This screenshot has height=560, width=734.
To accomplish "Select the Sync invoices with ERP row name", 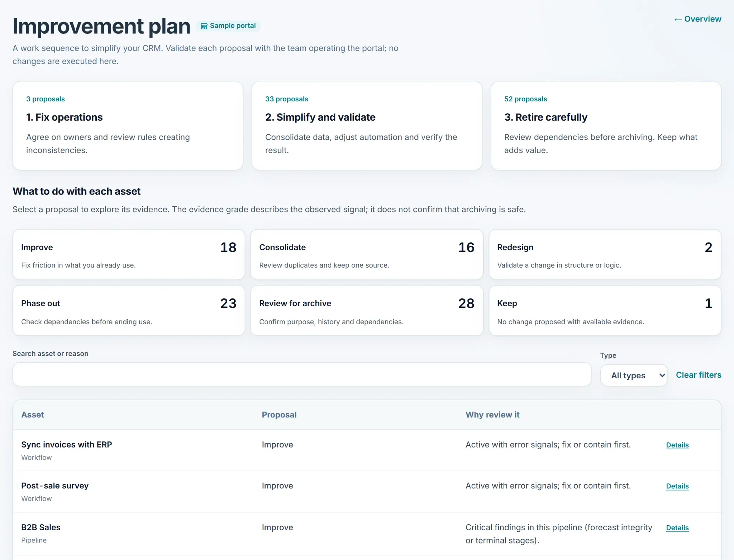I will pos(67,445).
